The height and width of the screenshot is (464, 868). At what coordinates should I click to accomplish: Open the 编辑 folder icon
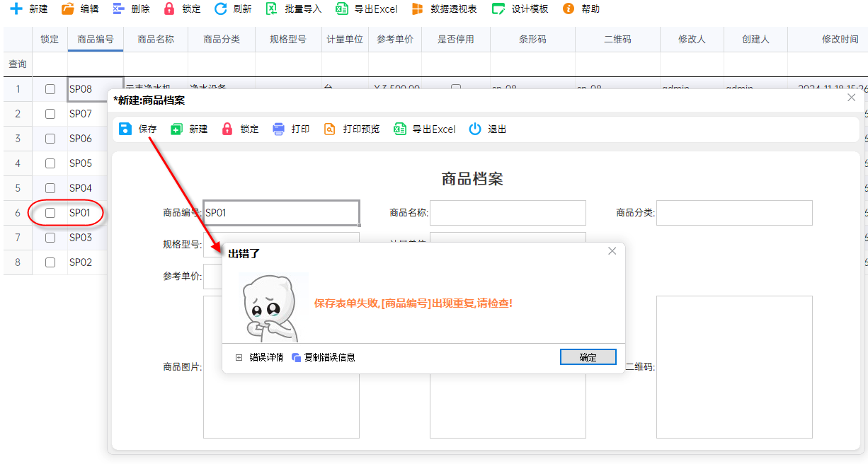(x=67, y=8)
